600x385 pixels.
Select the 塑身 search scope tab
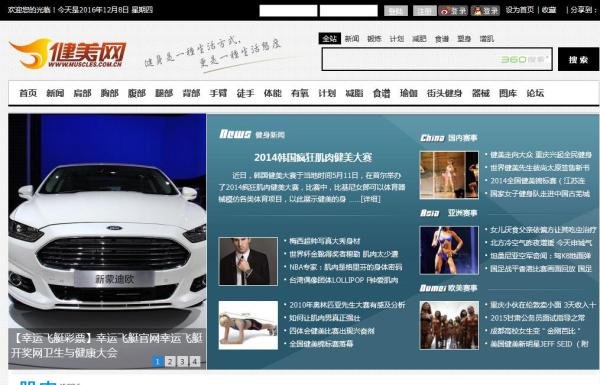pos(464,39)
